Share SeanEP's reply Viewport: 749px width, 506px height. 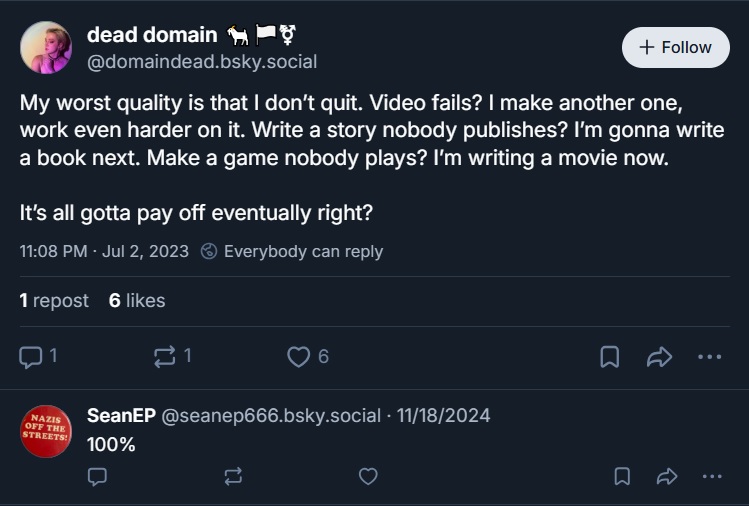666,477
